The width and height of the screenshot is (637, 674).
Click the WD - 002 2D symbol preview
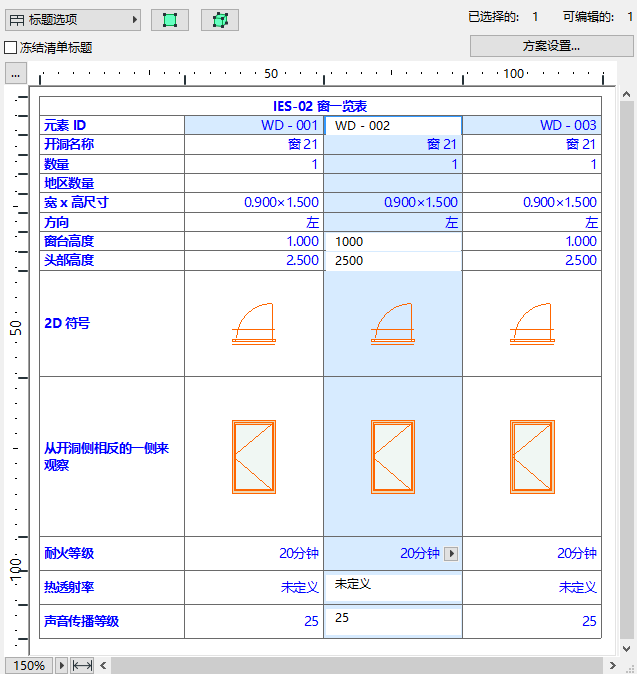(x=393, y=324)
